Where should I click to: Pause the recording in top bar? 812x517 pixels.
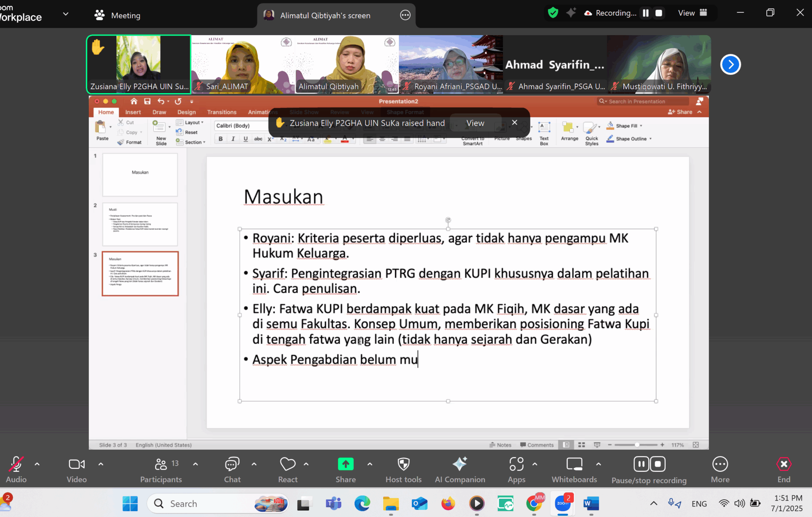coord(645,13)
